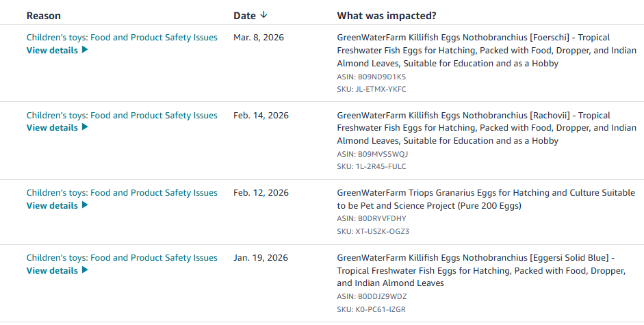Image resolution: width=644 pixels, height=325 pixels.
Task: Open the Food and Product Safety Issues link for the Eggersi Solid Blue listing
Action: [122, 258]
